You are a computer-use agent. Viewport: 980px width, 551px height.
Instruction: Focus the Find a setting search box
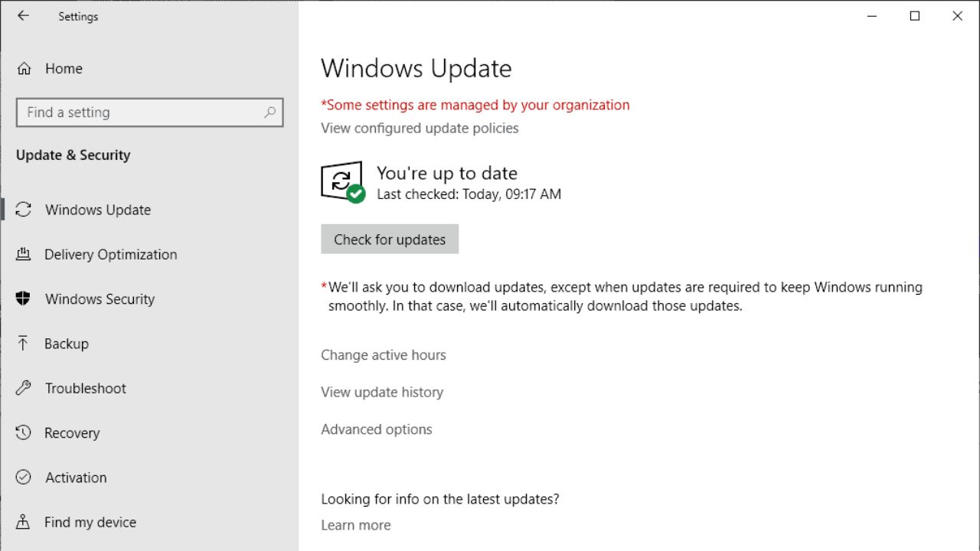pyautogui.click(x=138, y=112)
